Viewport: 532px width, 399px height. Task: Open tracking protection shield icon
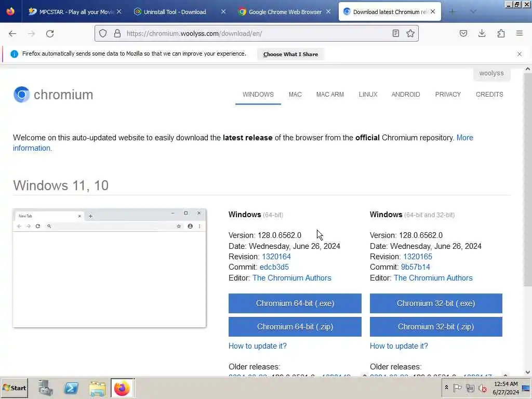point(103,34)
